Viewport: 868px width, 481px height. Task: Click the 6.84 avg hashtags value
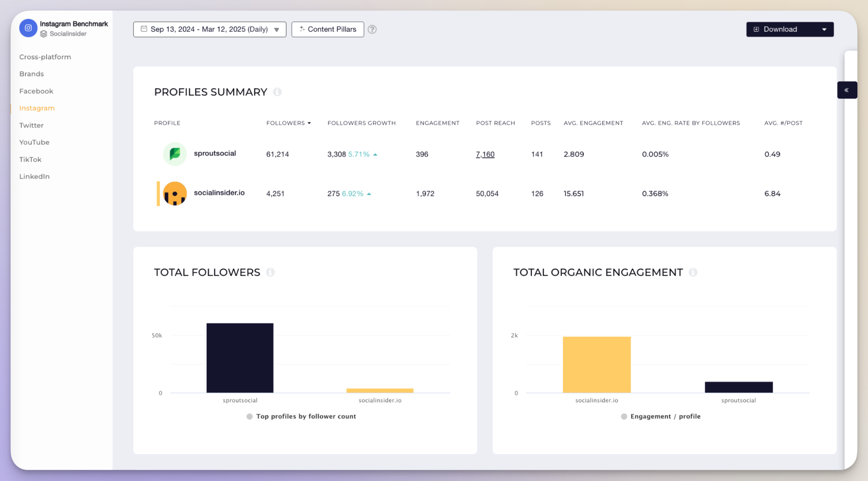pos(772,194)
